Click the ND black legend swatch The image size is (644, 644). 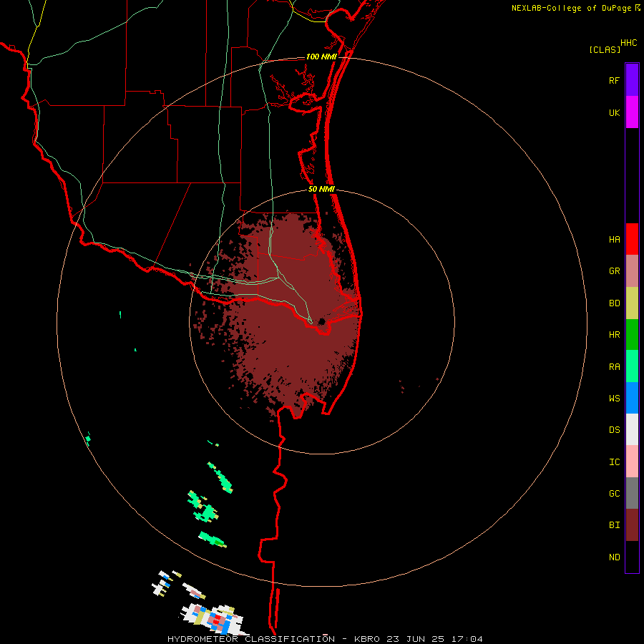tap(632, 557)
